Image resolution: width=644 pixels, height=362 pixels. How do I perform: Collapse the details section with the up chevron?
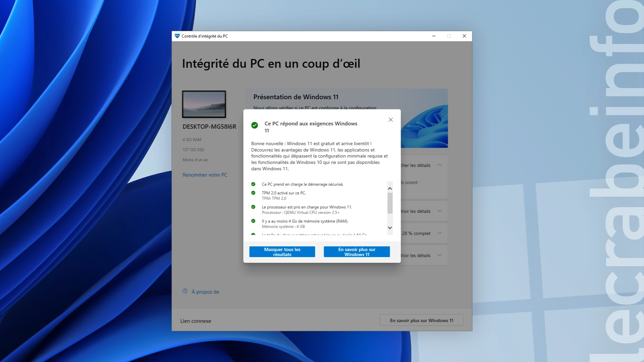439,165
